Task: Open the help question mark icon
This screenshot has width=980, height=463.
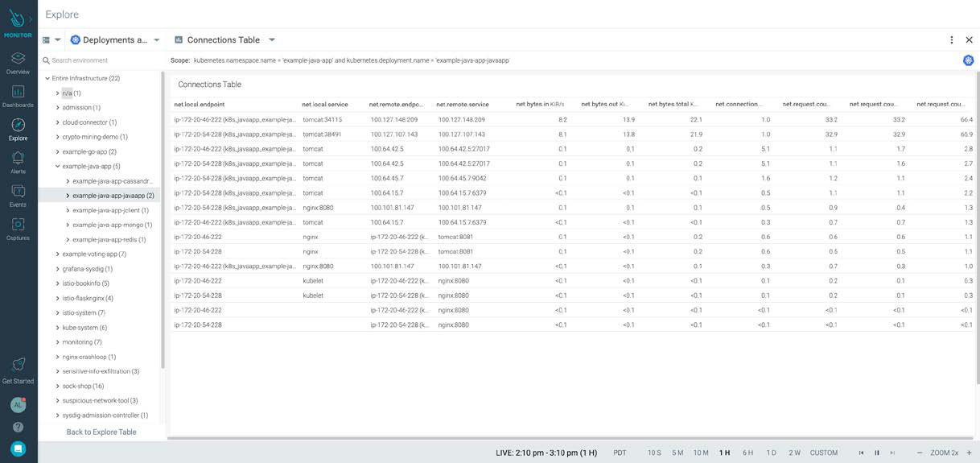Action: pos(18,427)
